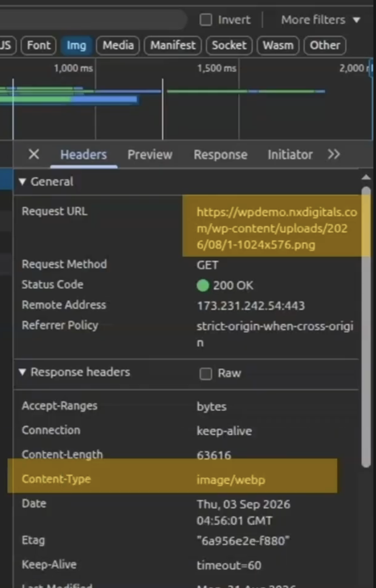This screenshot has height=588, width=376.
Task: Show more tabs via double chevron
Action: [334, 154]
